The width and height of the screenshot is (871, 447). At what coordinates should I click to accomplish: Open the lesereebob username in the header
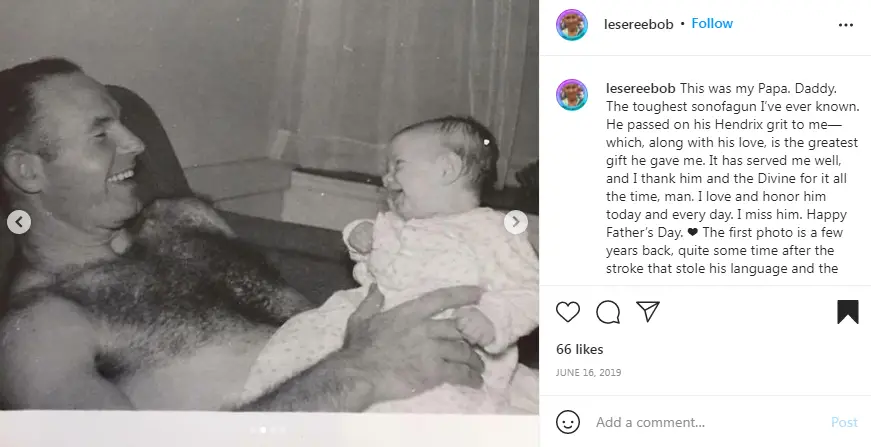(638, 24)
